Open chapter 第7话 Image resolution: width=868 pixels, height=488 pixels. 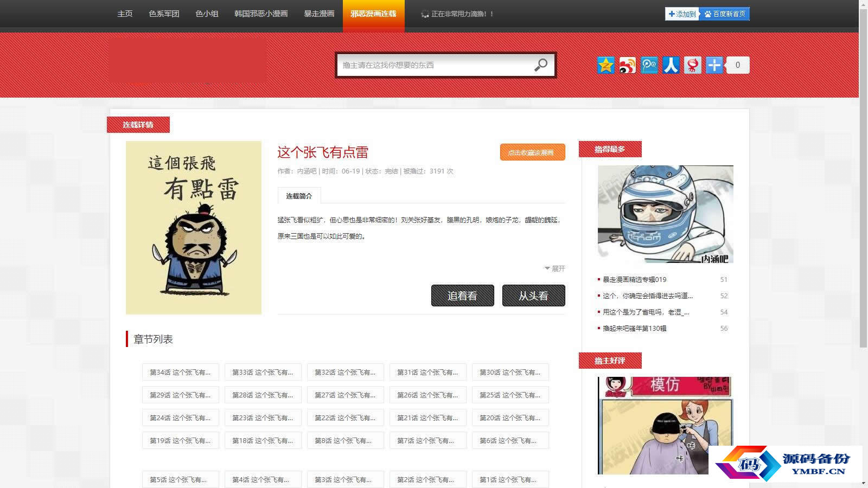pyautogui.click(x=428, y=440)
